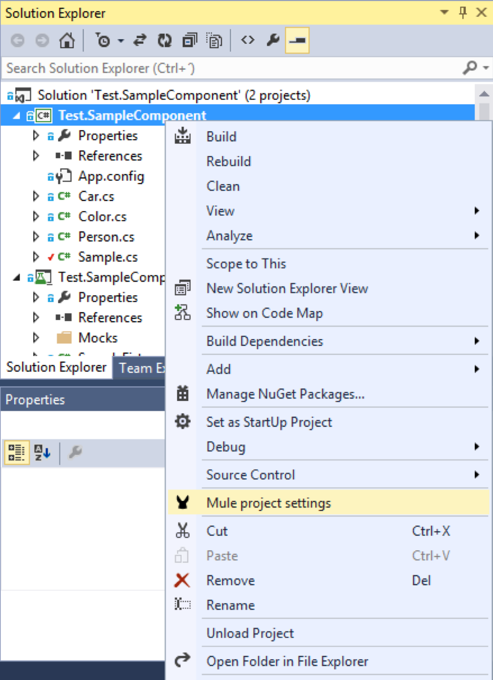Click the Forward navigation arrow in toolbar
This screenshot has height=680, width=493.
tap(42, 41)
